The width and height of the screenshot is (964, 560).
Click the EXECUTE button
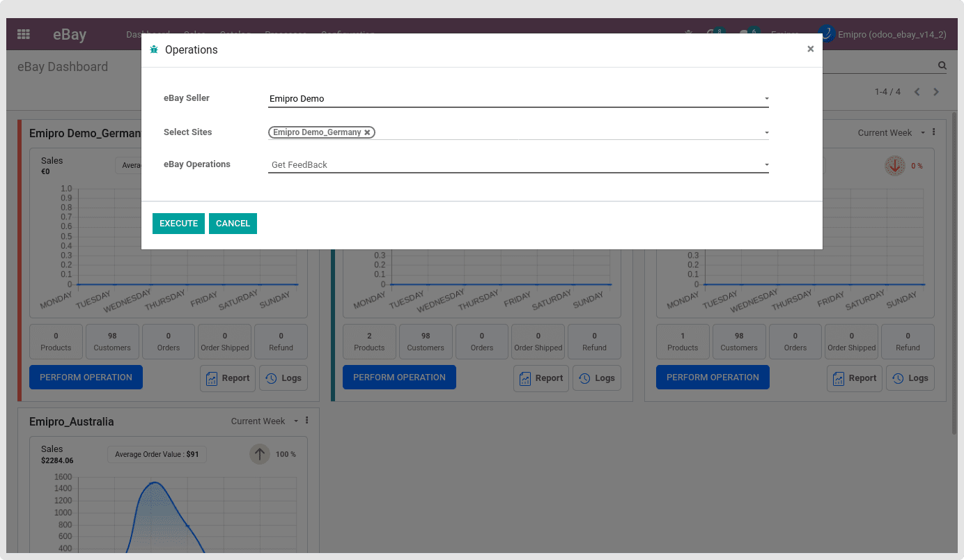pyautogui.click(x=178, y=224)
